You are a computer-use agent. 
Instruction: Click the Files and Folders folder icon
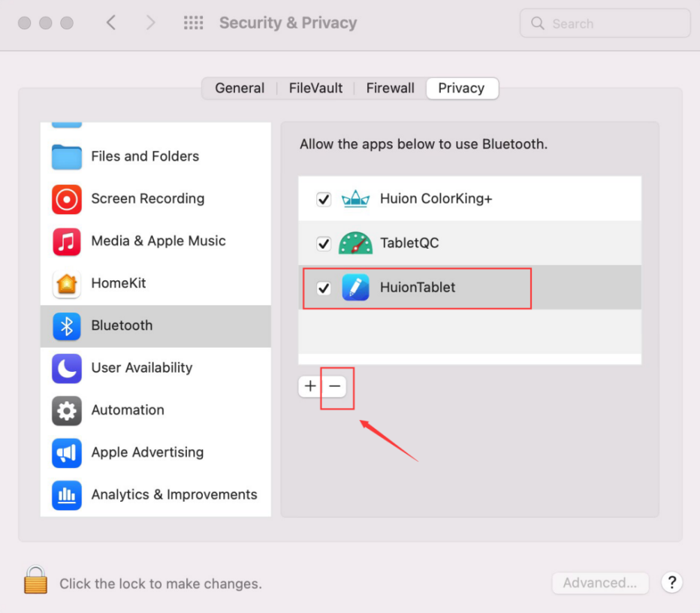(x=67, y=157)
